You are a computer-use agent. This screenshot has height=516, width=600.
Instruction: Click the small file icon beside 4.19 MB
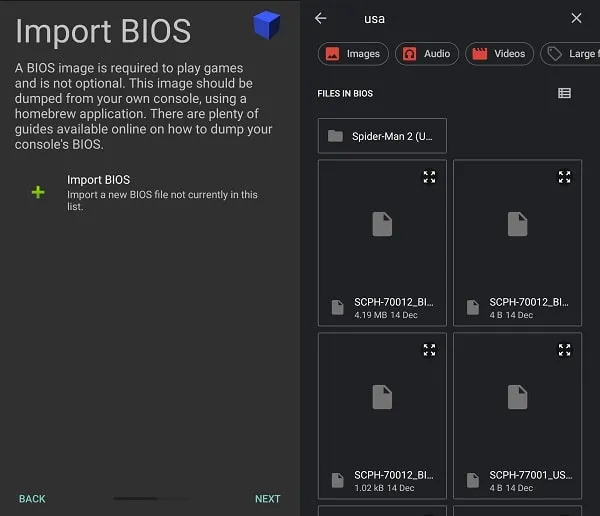pyautogui.click(x=338, y=307)
